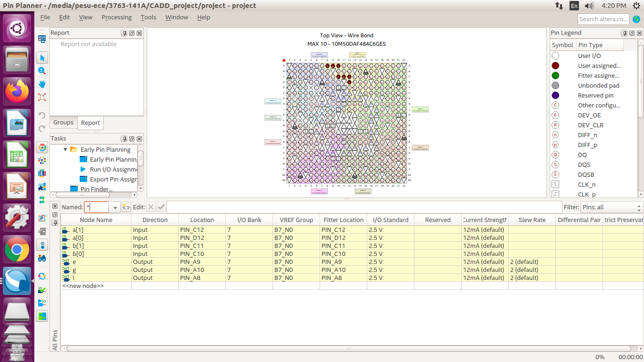This screenshot has width=644, height=362.
Task: Click the Edit cancel X icon
Action: coord(150,207)
